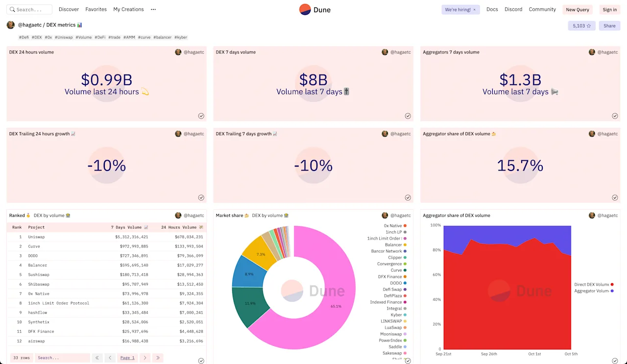Image resolution: width=627 pixels, height=364 pixels.
Task: Click the Sign in button
Action: coord(610,10)
